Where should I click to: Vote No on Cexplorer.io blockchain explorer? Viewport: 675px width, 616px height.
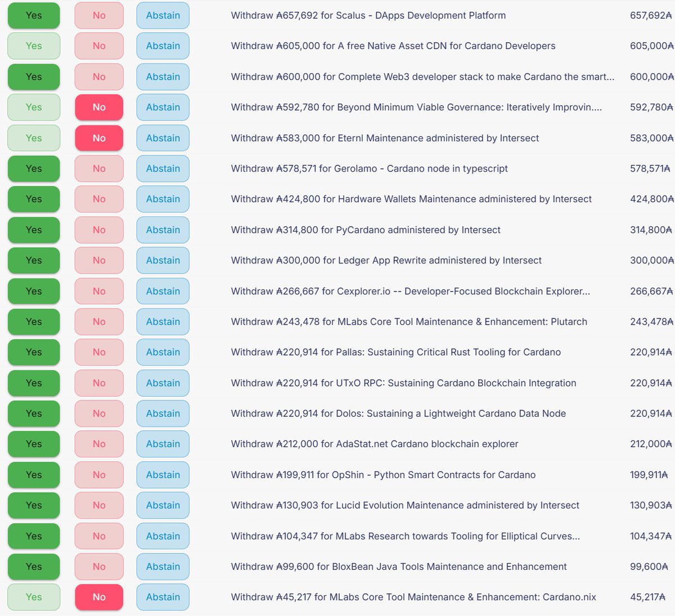coord(99,291)
